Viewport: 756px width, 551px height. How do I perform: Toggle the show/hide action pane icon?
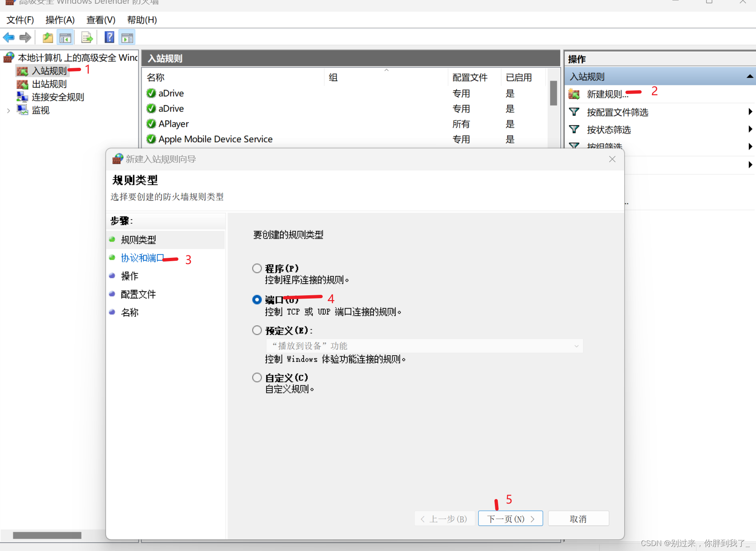tap(127, 38)
